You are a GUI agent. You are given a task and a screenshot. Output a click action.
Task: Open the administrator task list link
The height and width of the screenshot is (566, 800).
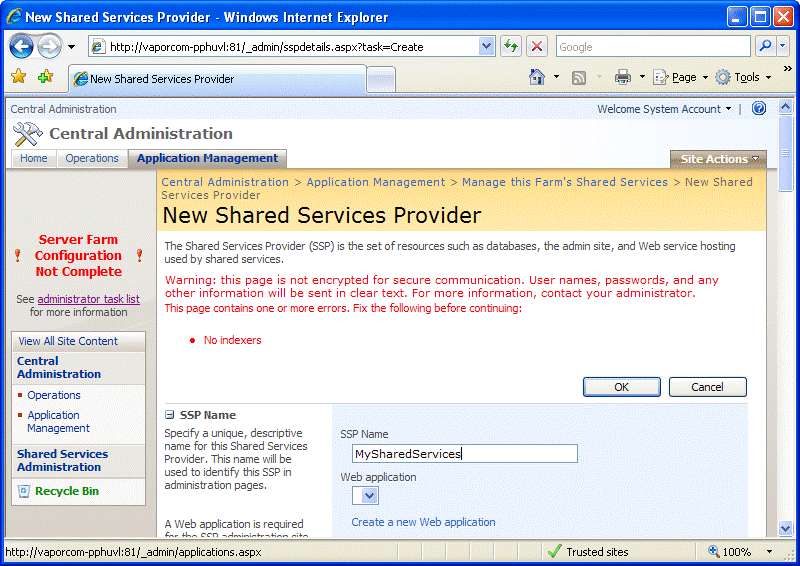point(88,299)
